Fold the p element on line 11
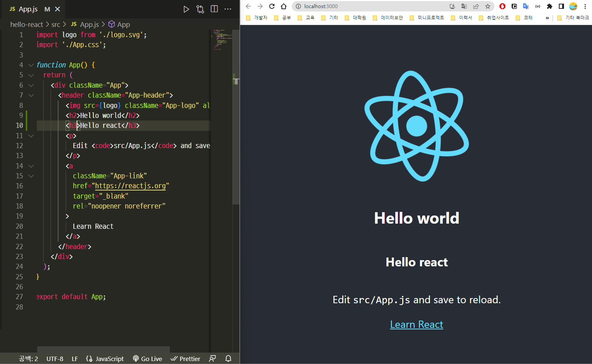The image size is (592, 364). (31, 136)
